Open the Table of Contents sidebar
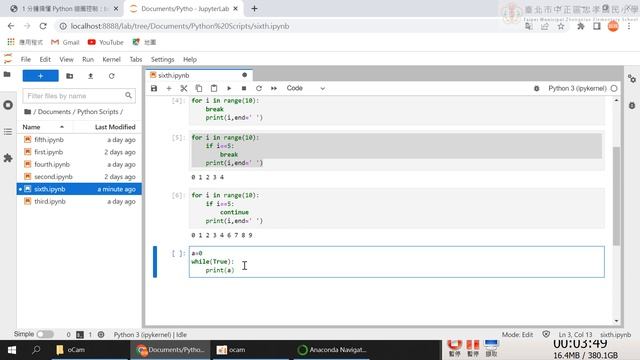Screen dimensions: 640x360 8,131
